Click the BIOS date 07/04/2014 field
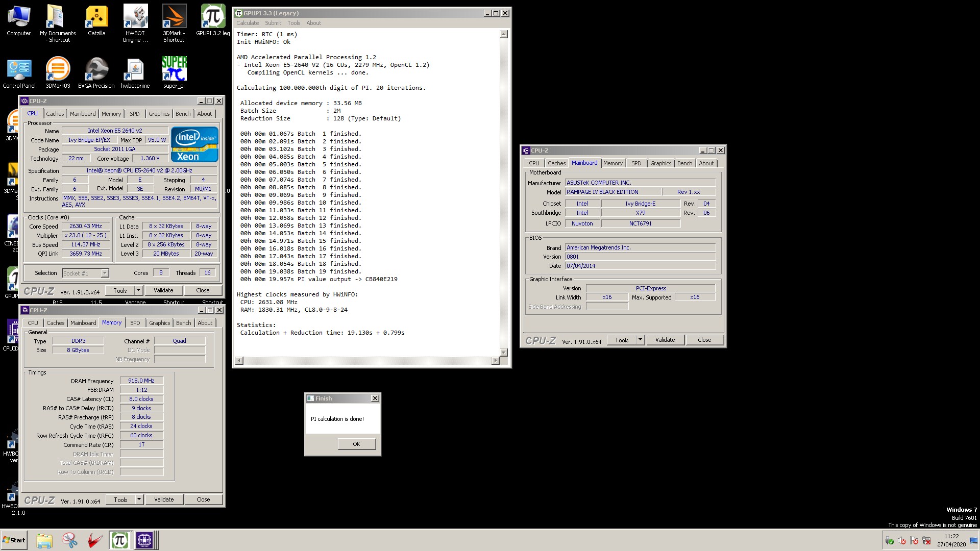The image size is (980, 551). coord(640,266)
